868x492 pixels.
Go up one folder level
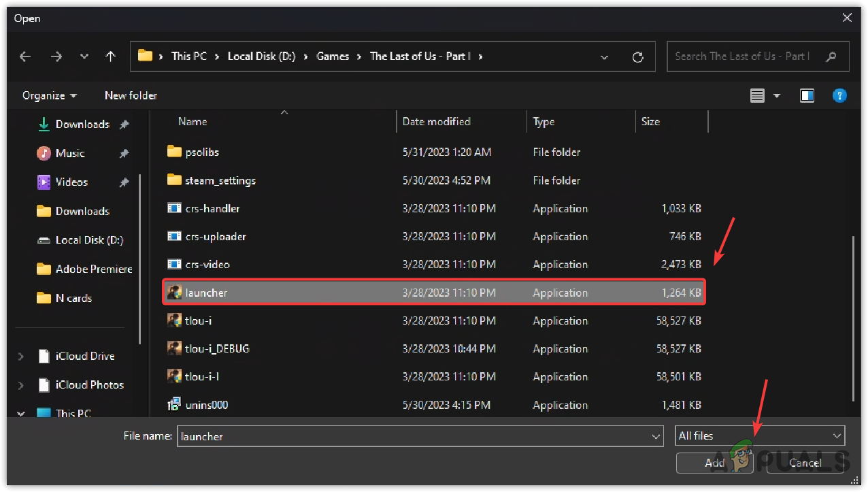110,57
